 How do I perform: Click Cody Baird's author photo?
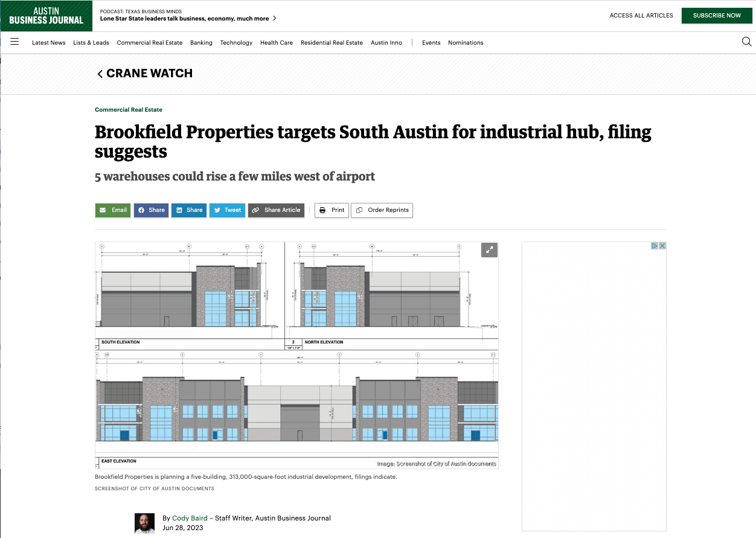(x=144, y=523)
